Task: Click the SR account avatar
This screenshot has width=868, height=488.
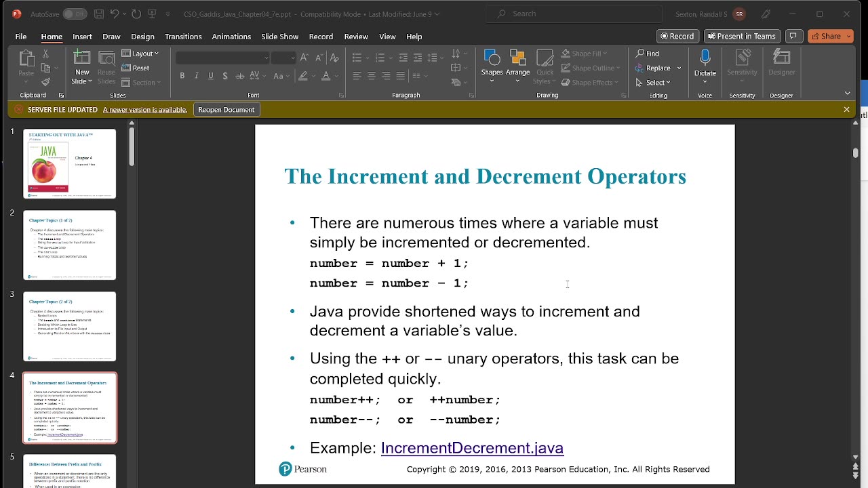Action: [739, 14]
